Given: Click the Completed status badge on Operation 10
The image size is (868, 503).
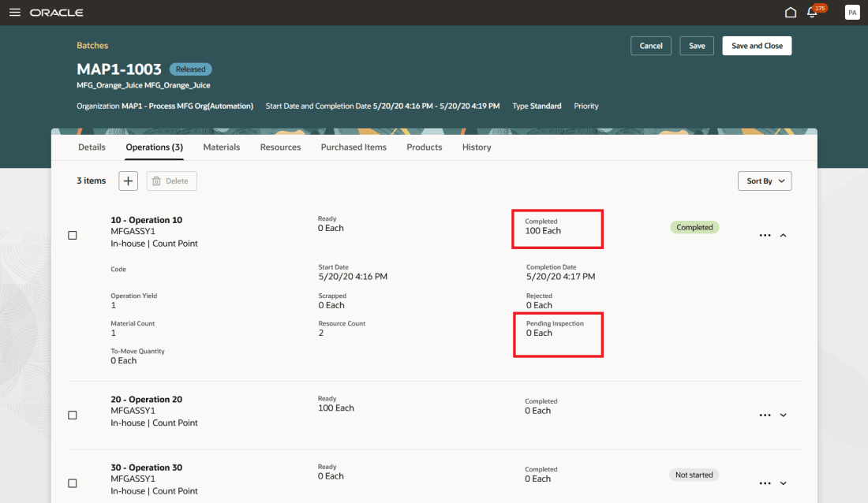Looking at the screenshot, I should [694, 227].
